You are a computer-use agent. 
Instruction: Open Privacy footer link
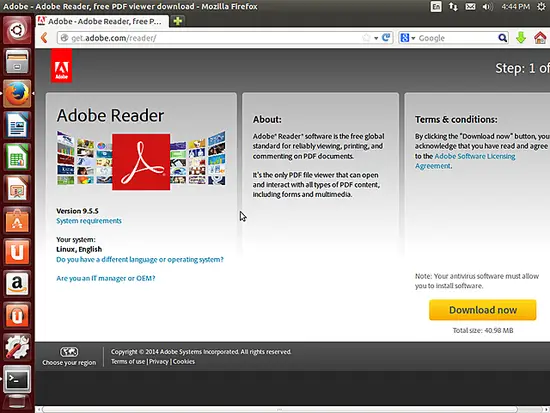tap(159, 361)
